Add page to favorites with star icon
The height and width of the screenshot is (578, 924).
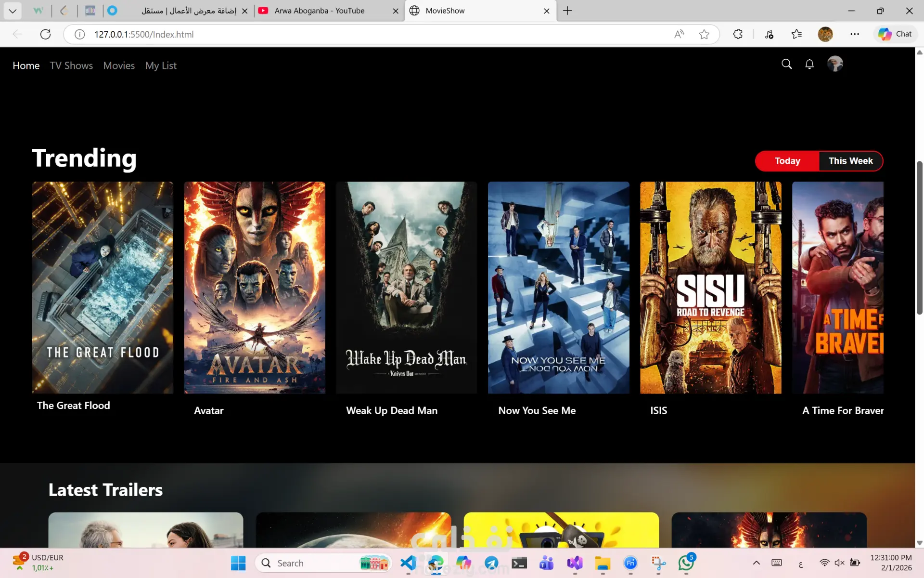[704, 34]
